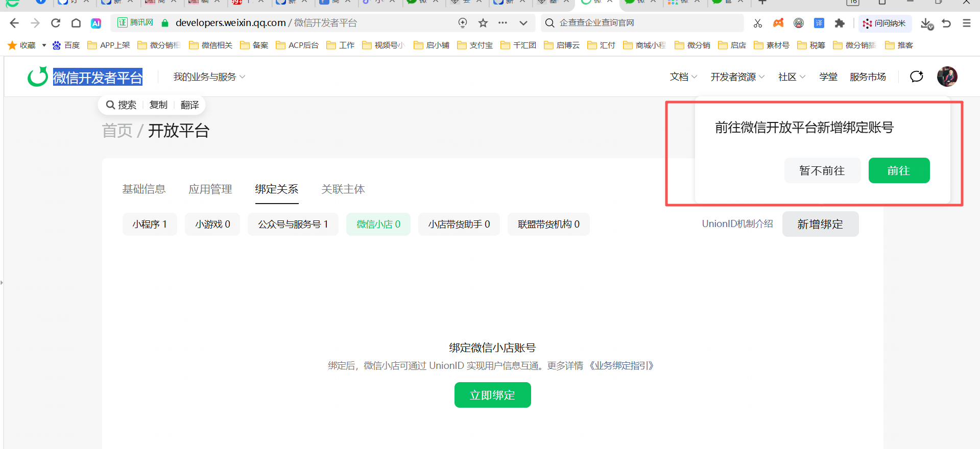Select the 公众号与服务号 1 filter
This screenshot has width=980, height=449.
293,224
